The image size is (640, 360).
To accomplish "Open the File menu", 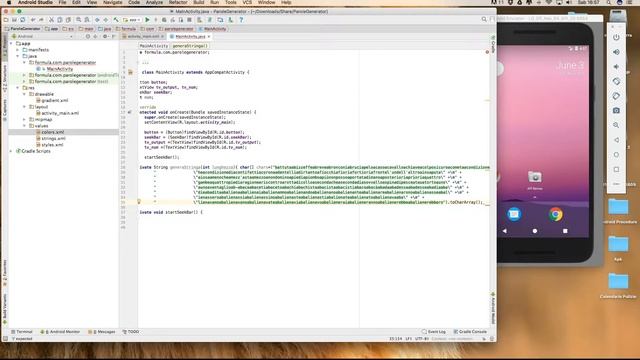I will pos(62,2).
